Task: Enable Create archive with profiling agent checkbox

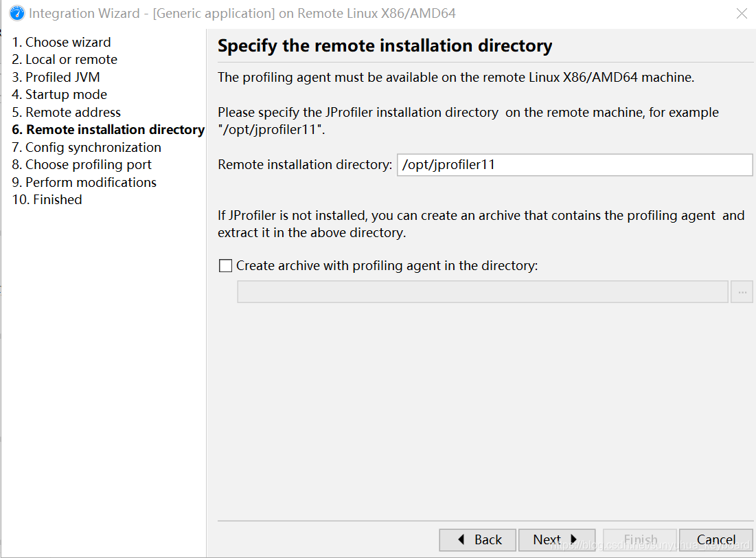Action: pos(226,265)
